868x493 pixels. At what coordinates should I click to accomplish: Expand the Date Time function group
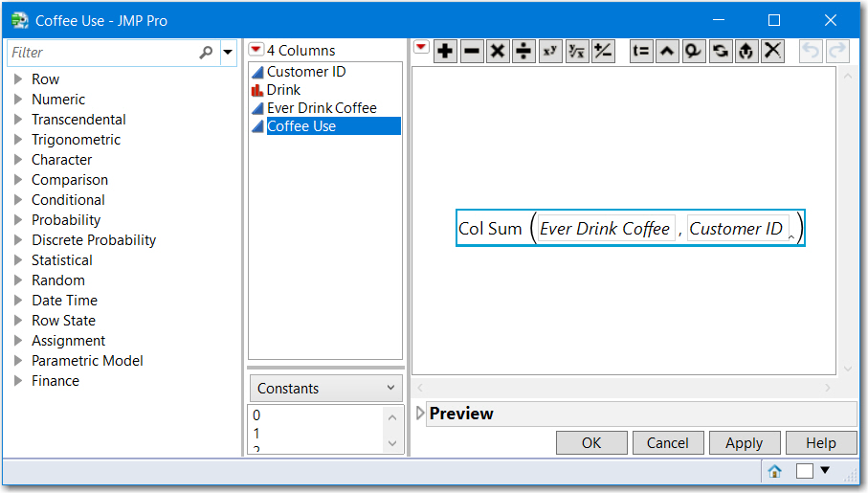click(18, 301)
